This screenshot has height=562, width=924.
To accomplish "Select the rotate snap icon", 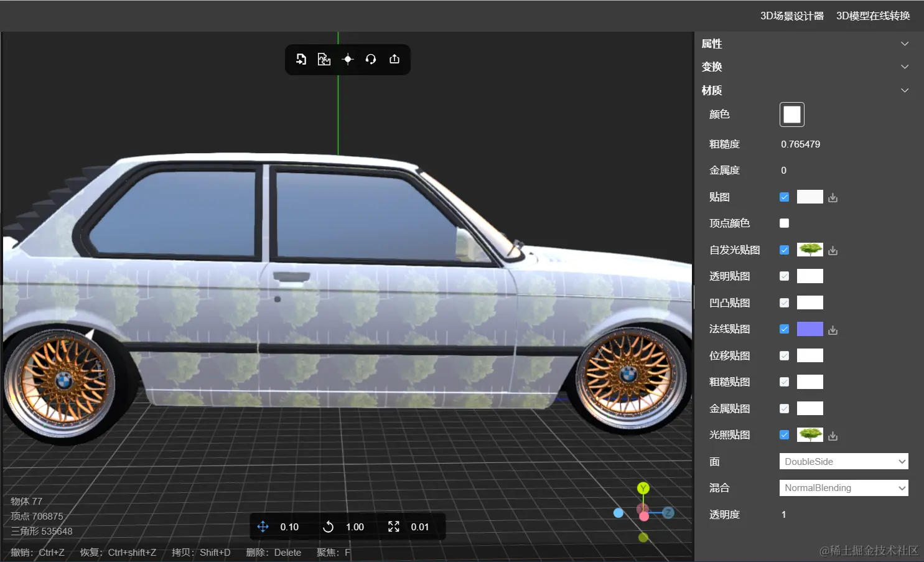I will coord(329,527).
